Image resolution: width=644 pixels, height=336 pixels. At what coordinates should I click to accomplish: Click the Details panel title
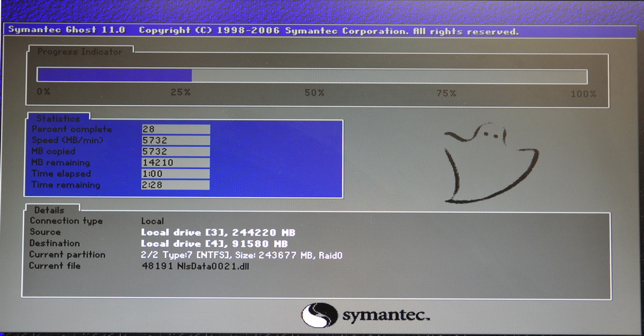49,210
